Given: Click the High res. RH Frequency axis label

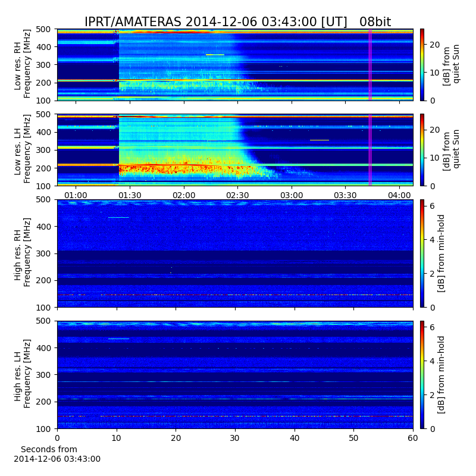Looking at the screenshot, I should tap(23, 252).
